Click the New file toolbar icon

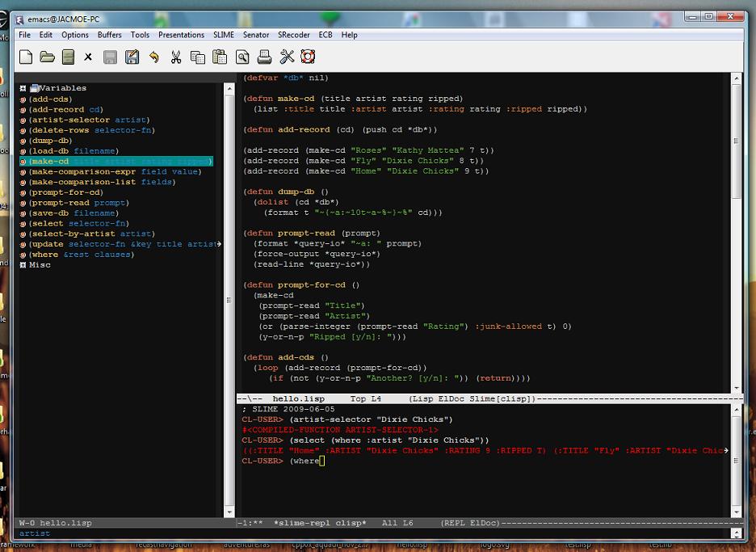[x=26, y=57]
